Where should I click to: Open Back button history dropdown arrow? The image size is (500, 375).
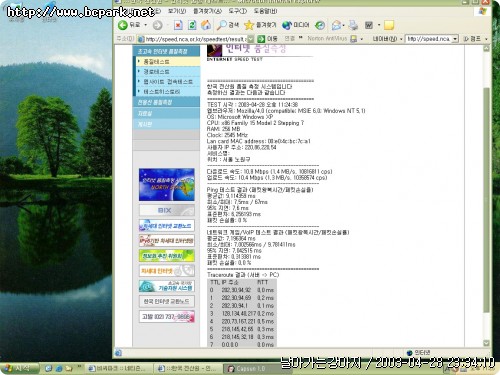(145, 25)
